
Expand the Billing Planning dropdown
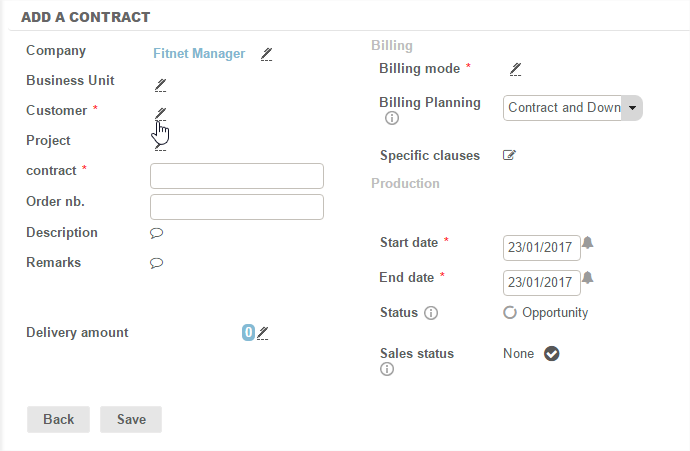pyautogui.click(x=632, y=108)
